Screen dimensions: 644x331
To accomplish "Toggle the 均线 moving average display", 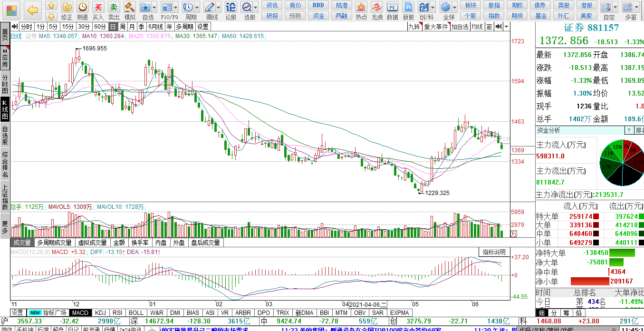I will (x=477, y=27).
